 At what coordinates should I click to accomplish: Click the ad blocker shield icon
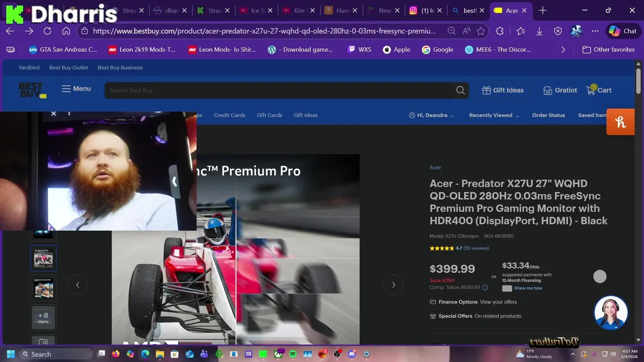pos(558,31)
